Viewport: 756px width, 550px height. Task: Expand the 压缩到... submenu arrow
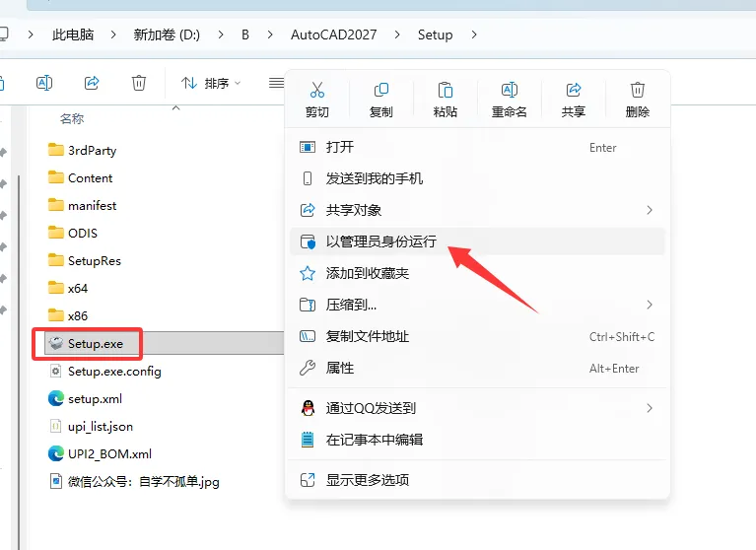point(650,305)
